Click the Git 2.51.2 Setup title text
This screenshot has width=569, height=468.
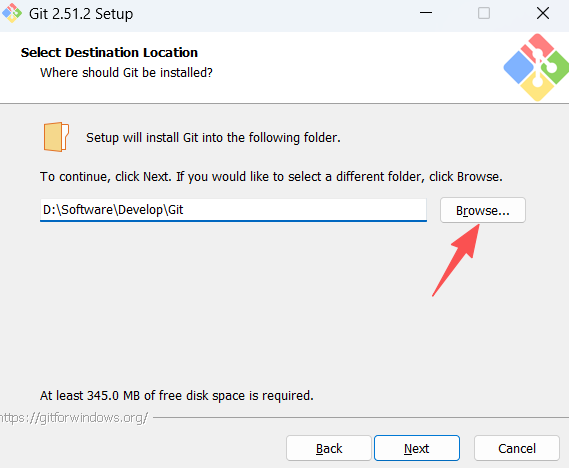point(81,14)
